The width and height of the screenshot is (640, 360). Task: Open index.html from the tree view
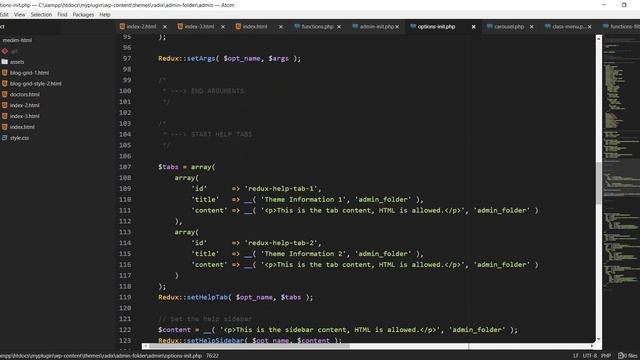click(22, 127)
